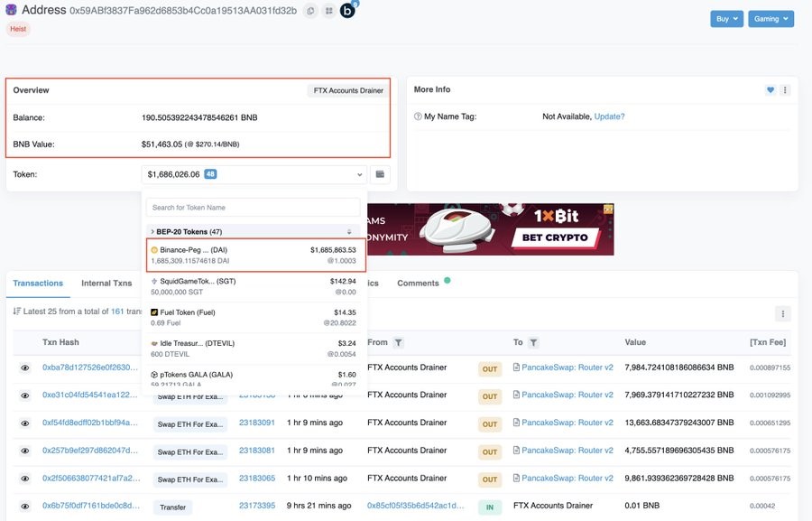Open the Gaming dropdown
Screen dimensions: 812x521
click(770, 19)
